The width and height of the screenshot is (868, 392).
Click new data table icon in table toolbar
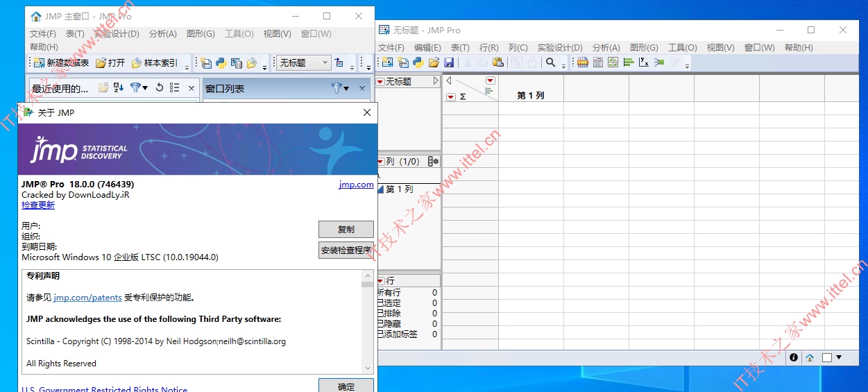tap(389, 62)
